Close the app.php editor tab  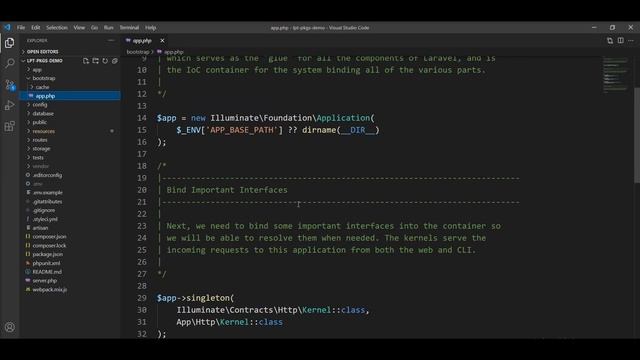tap(162, 40)
